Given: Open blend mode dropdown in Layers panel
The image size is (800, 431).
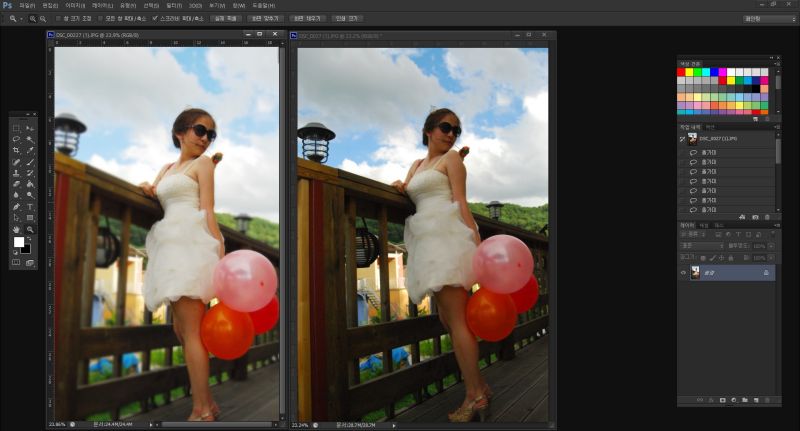Looking at the screenshot, I should pyautogui.click(x=702, y=246).
